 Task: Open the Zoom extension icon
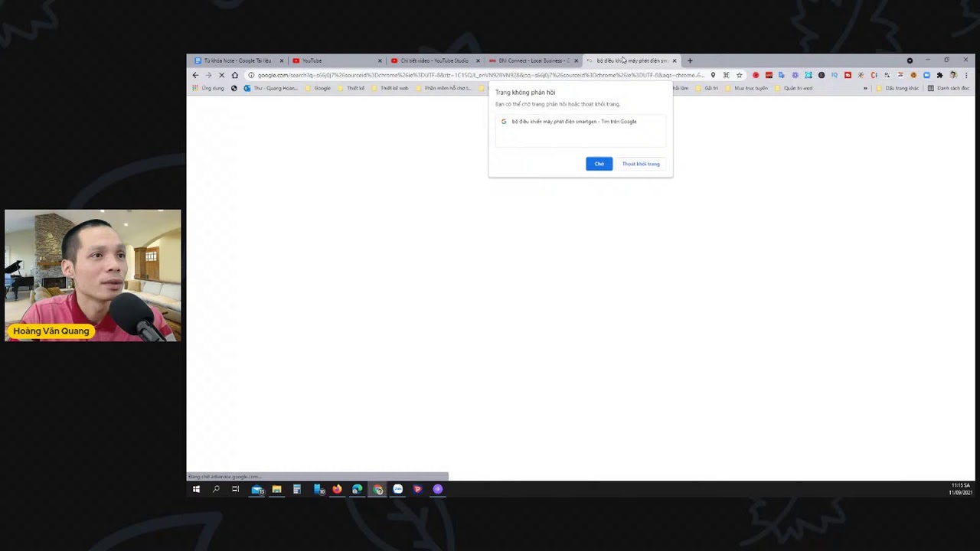pos(926,75)
